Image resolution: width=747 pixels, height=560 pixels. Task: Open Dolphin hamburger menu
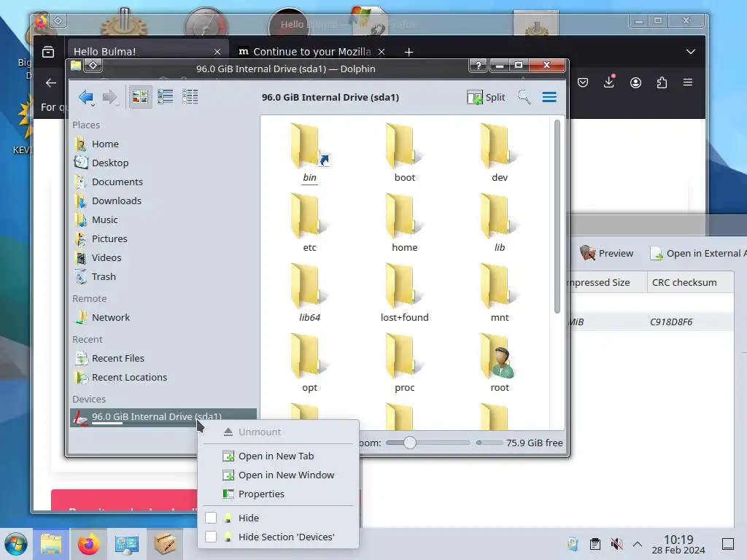coord(549,97)
